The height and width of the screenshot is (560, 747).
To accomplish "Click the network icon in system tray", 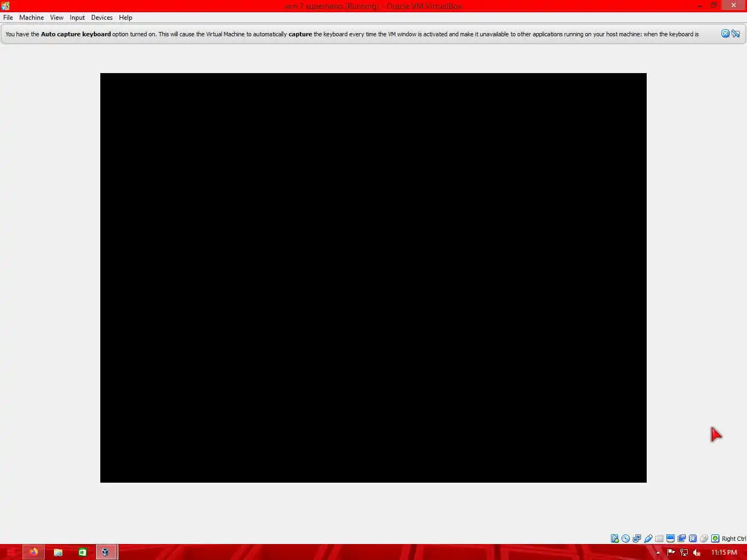I will coord(684,553).
